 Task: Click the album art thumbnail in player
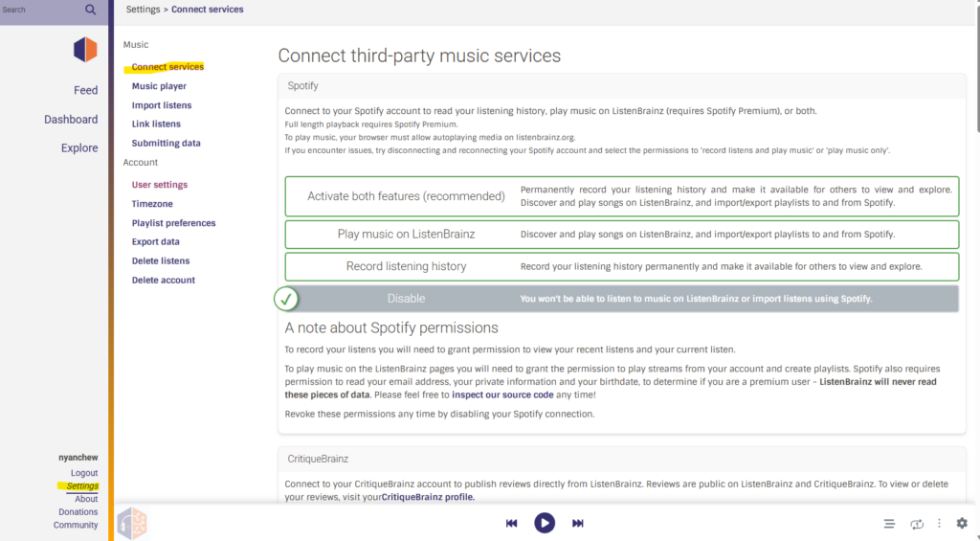coord(132,523)
